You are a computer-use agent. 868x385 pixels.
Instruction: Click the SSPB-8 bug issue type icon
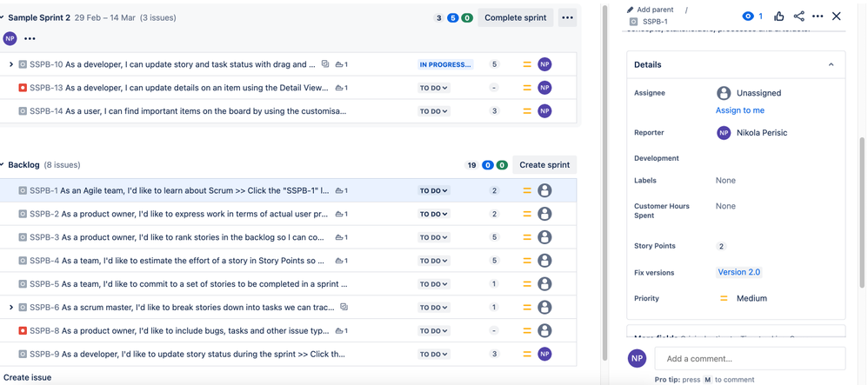click(23, 331)
